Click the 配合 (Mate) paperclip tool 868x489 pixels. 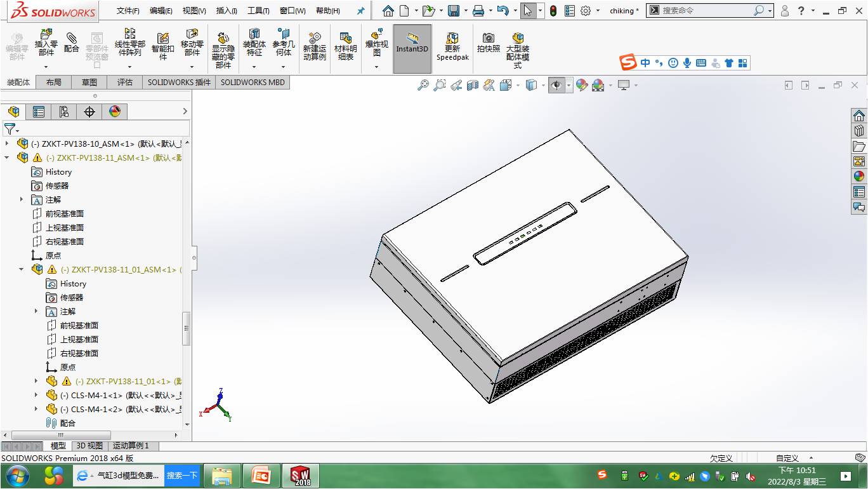72,42
